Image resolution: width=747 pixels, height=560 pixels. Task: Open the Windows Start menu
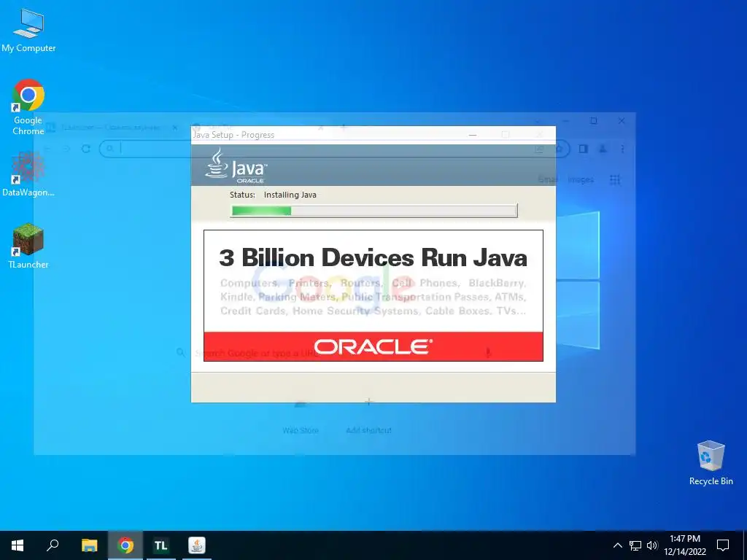tap(18, 545)
